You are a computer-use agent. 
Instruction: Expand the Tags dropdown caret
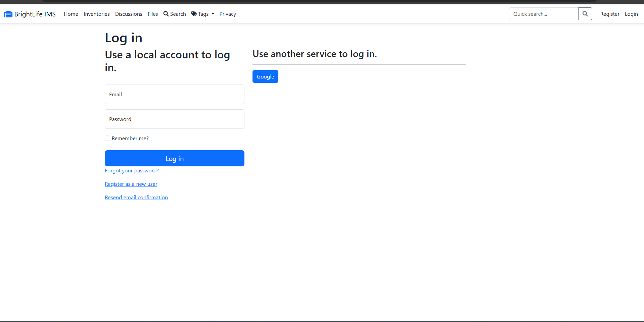pyautogui.click(x=213, y=14)
